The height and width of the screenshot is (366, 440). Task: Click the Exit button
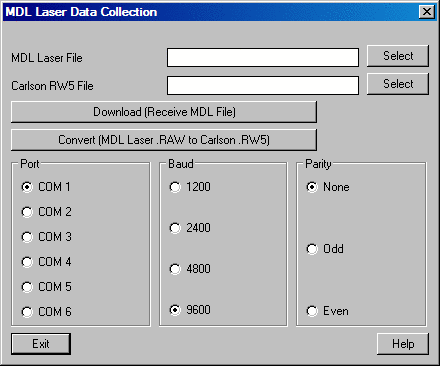click(41, 344)
